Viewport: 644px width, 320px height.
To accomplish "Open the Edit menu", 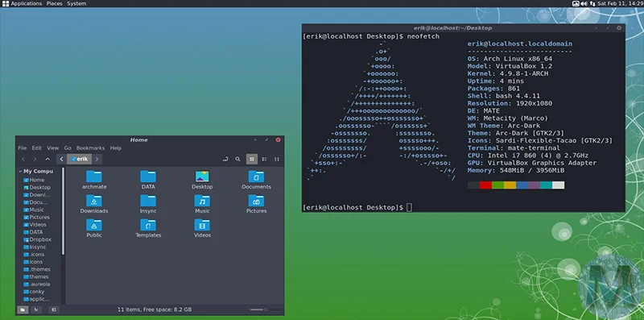I will (x=36, y=148).
